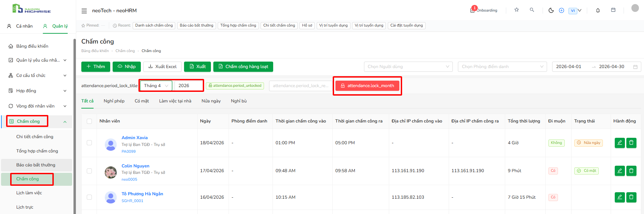Switch to Làm việc tại nhà tab

pyautogui.click(x=175, y=101)
